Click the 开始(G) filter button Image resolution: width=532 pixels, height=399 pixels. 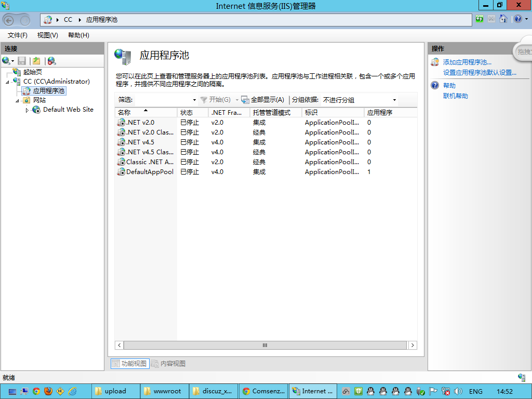(x=216, y=99)
